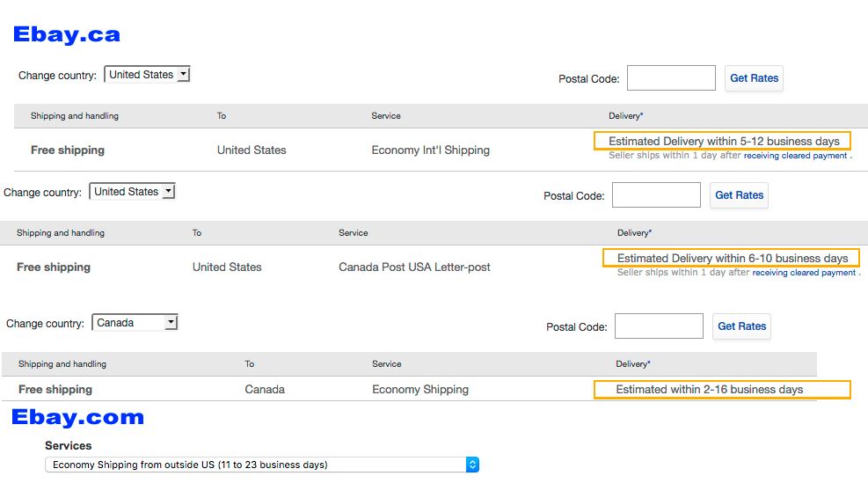Screen dimensions: 868x498
Task: Click Get Rates next to Canada country selector
Action: 742,326
